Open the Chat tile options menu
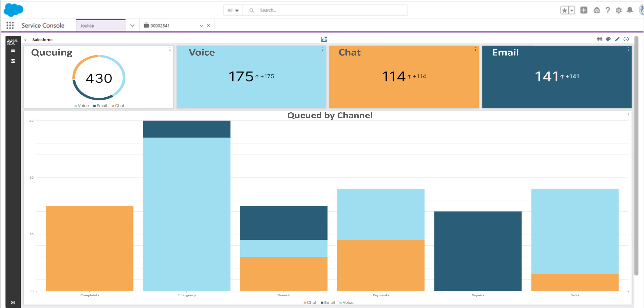Image resolution: width=644 pixels, height=308 pixels. tap(476, 49)
